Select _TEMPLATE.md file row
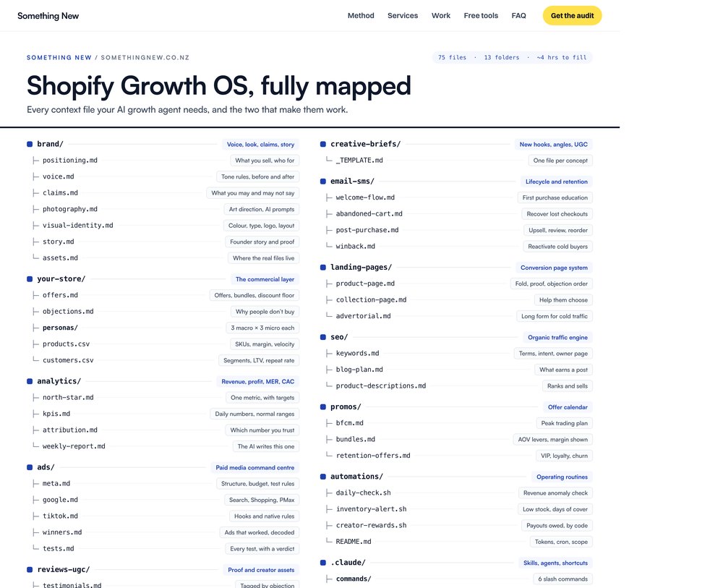This screenshot has width=723, height=588. point(456,161)
